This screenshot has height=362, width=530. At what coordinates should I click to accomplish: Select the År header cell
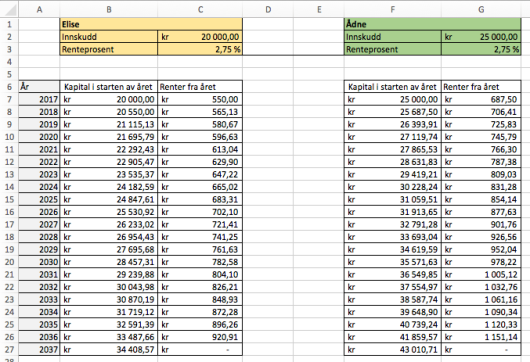coord(39,87)
